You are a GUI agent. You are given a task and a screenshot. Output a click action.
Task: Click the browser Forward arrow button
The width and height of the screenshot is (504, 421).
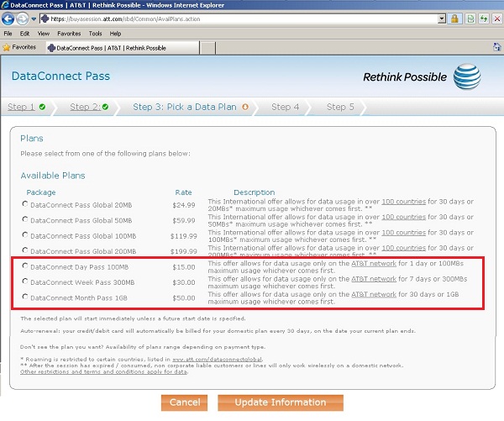click(x=22, y=19)
